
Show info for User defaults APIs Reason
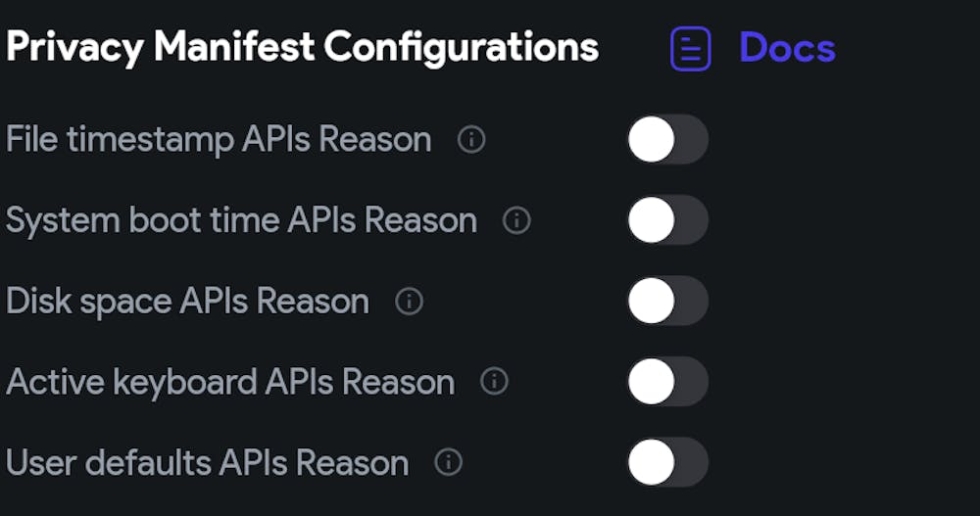coord(448,461)
